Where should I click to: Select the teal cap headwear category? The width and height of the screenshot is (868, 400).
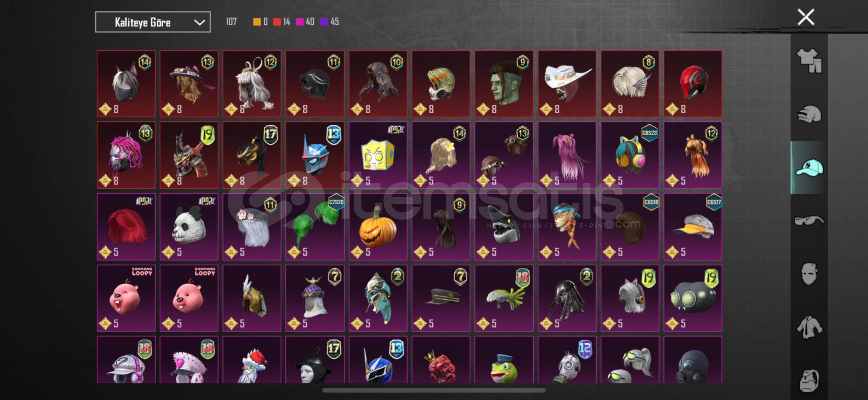pos(809,168)
